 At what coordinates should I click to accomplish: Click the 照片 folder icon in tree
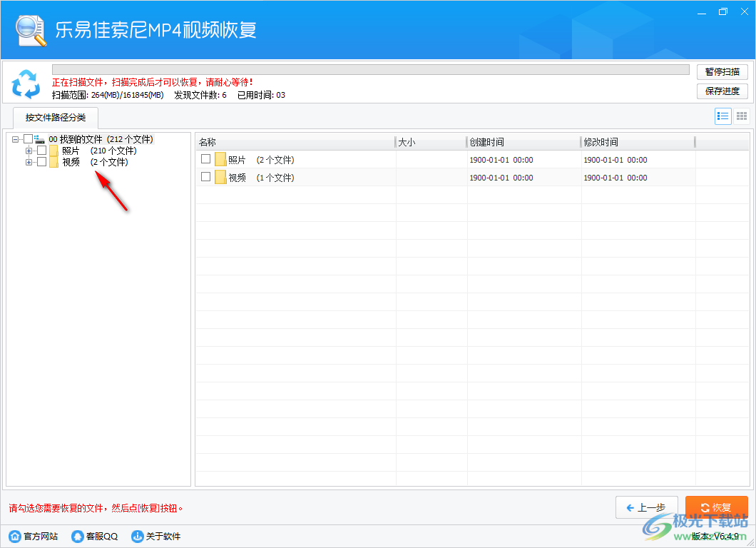(x=54, y=151)
